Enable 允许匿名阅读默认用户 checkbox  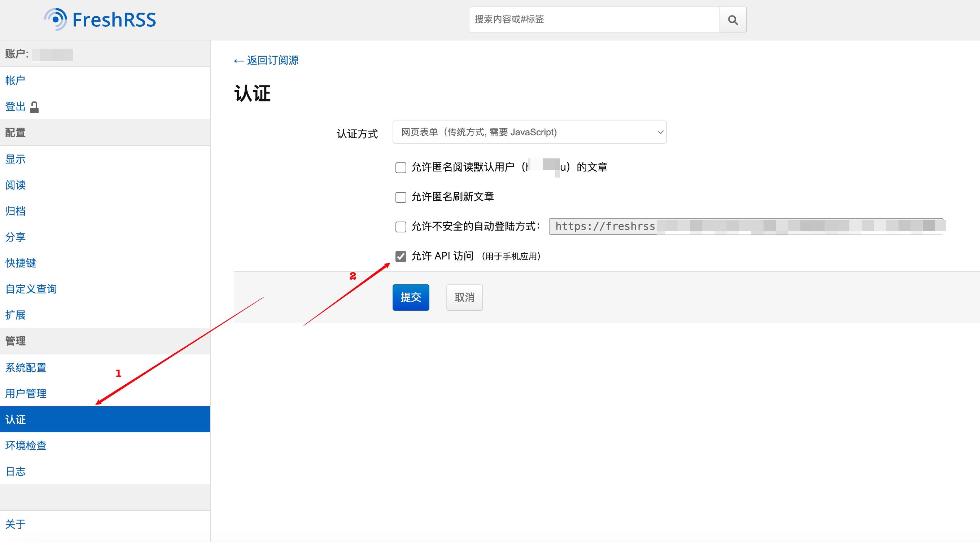click(401, 167)
